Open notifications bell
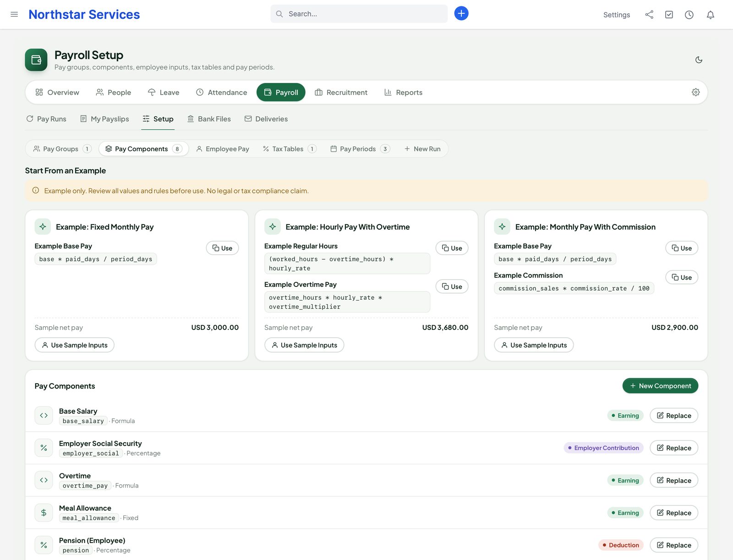 click(x=711, y=15)
